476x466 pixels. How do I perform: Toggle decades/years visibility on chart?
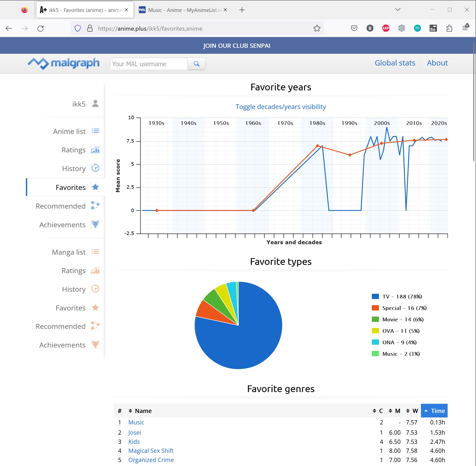[280, 107]
